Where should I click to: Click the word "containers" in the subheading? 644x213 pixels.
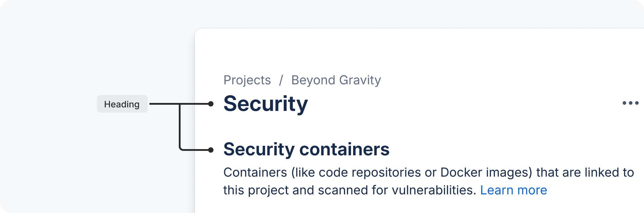click(x=344, y=149)
